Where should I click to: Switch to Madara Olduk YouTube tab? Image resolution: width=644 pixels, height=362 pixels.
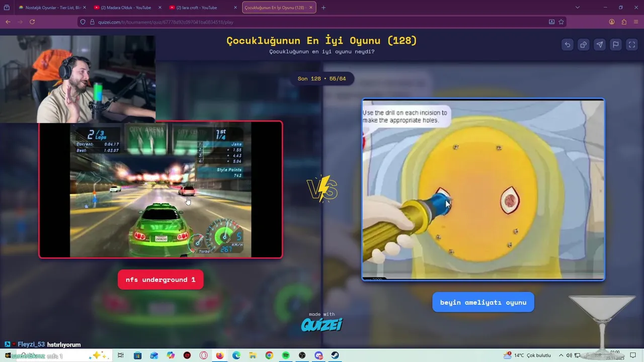tap(126, 8)
